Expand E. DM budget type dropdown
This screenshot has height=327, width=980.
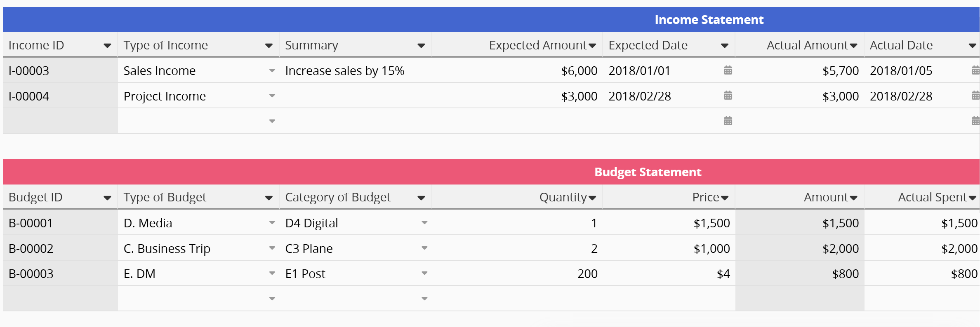[272, 273]
